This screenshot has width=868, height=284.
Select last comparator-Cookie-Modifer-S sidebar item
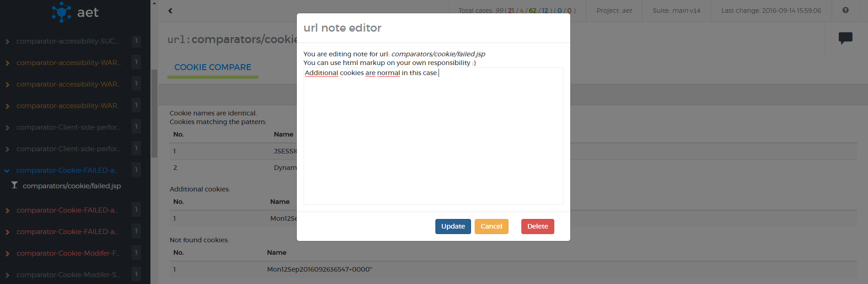point(69,275)
